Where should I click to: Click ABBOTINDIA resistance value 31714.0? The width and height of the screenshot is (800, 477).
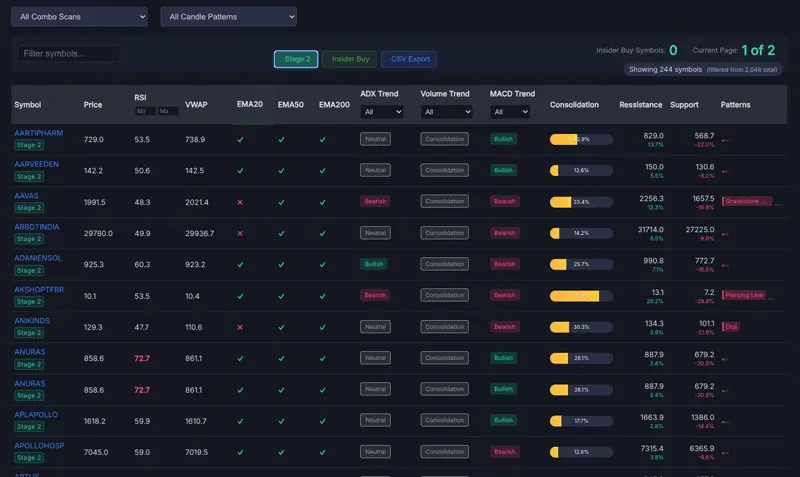(x=651, y=230)
